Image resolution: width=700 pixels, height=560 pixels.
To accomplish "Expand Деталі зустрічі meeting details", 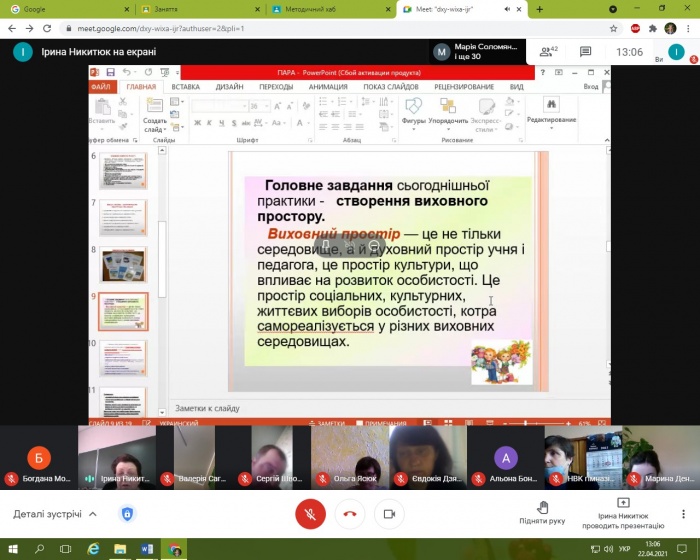I will click(x=55, y=514).
